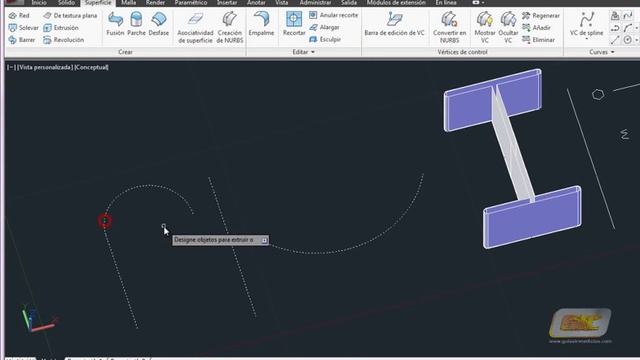Switch to the Administrar tab

315,2
